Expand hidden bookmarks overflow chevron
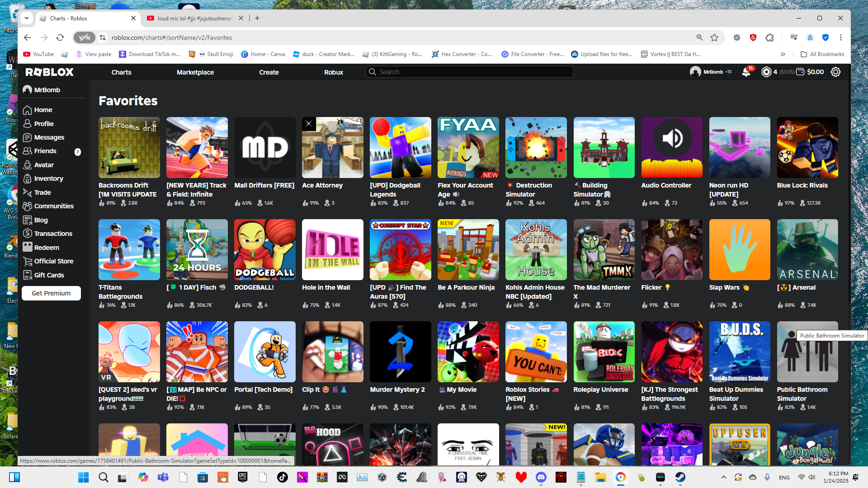 click(x=783, y=54)
